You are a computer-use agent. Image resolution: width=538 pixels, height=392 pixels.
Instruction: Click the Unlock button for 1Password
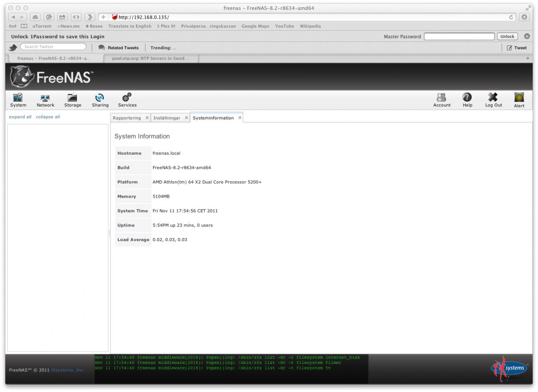pos(507,37)
